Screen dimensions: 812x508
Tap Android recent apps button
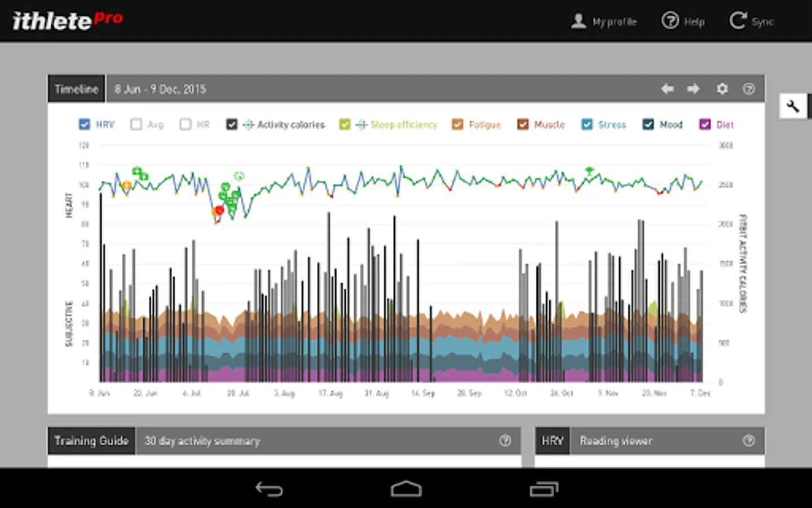coord(544,489)
